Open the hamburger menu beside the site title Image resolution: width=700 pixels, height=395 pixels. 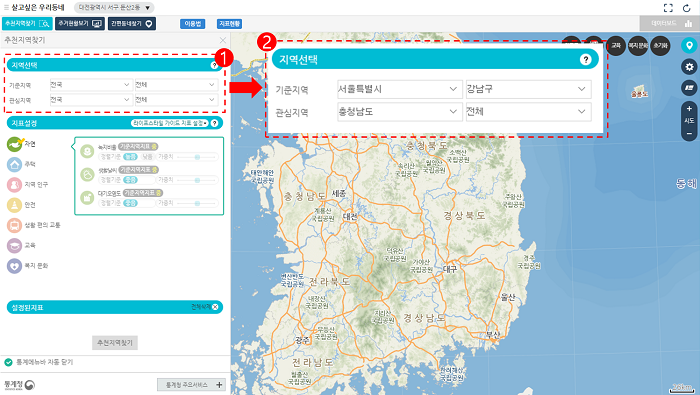pos(6,8)
